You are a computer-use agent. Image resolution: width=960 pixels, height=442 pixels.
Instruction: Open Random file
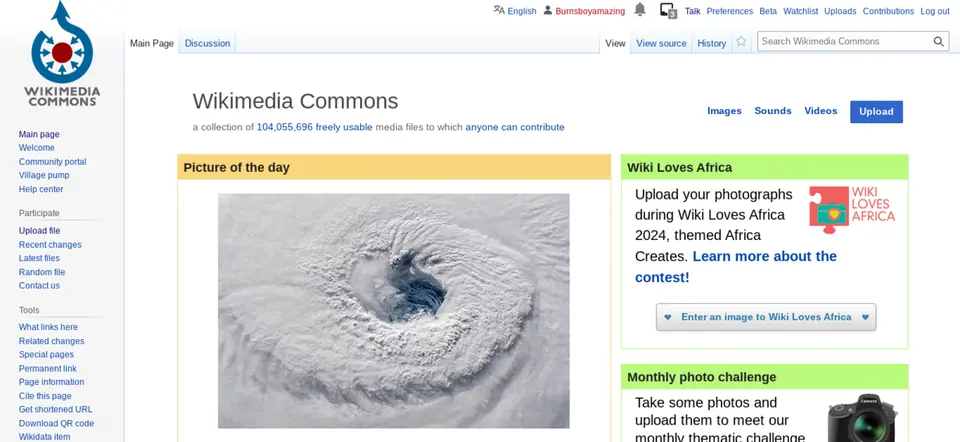pos(42,272)
